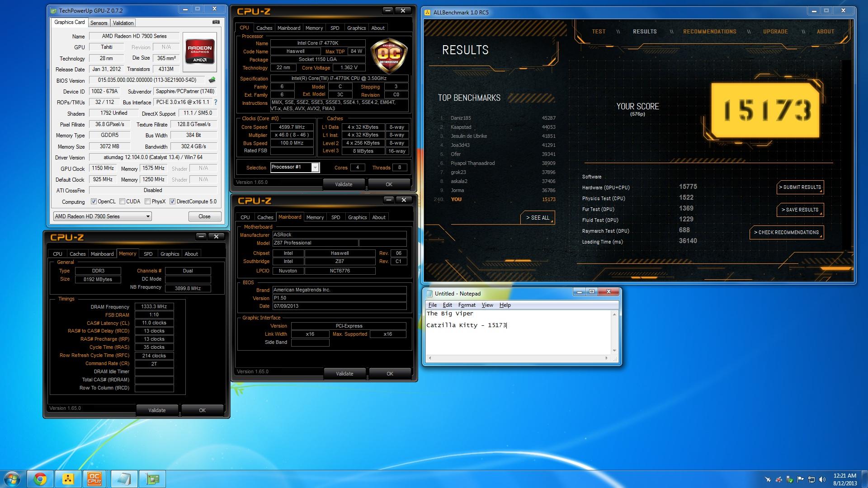The width and height of the screenshot is (868, 488).
Task: Click the volume speaker tray icon
Action: coord(822,479)
